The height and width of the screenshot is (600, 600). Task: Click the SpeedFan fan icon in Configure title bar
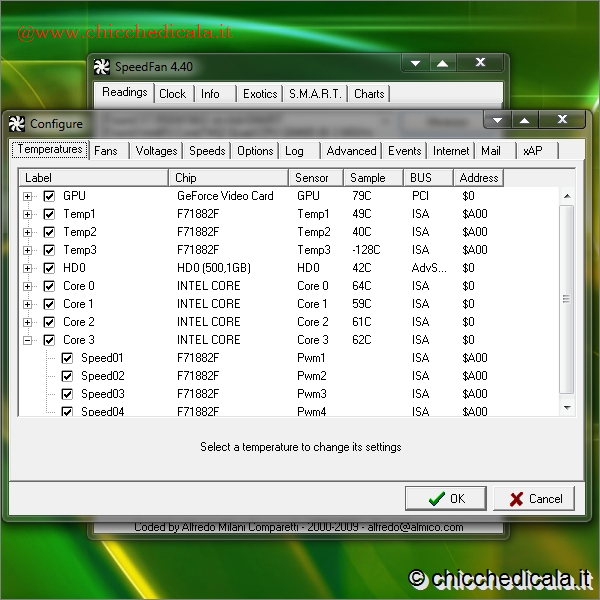coord(16,124)
